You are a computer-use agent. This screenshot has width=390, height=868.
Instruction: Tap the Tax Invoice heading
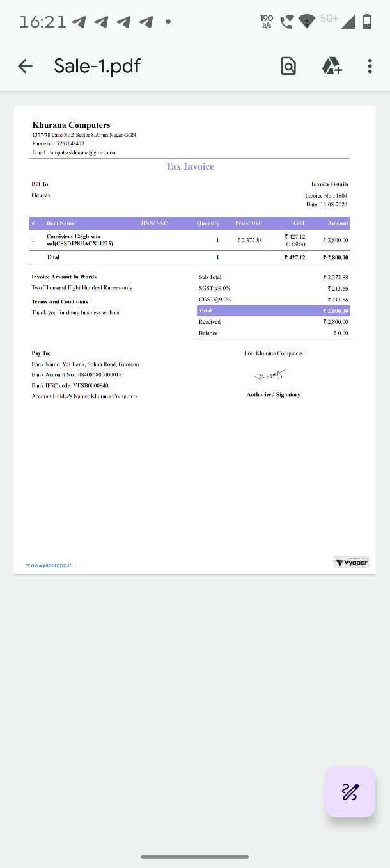[x=190, y=166]
